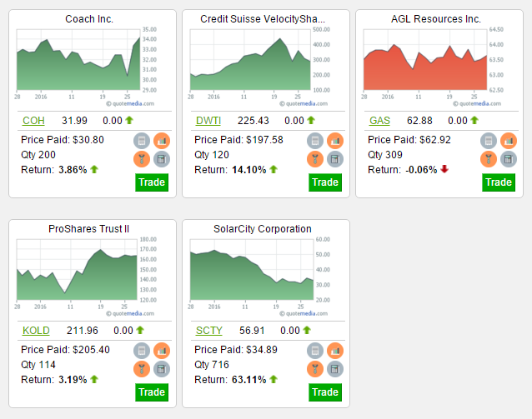Open the calculator icon for DWTI
Image resolution: width=532 pixels, height=419 pixels.
335,159
